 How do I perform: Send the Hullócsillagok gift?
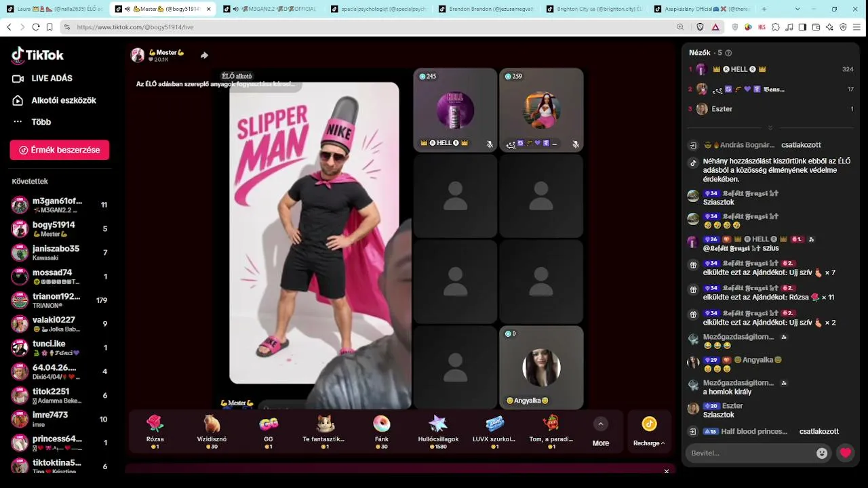pyautogui.click(x=438, y=432)
